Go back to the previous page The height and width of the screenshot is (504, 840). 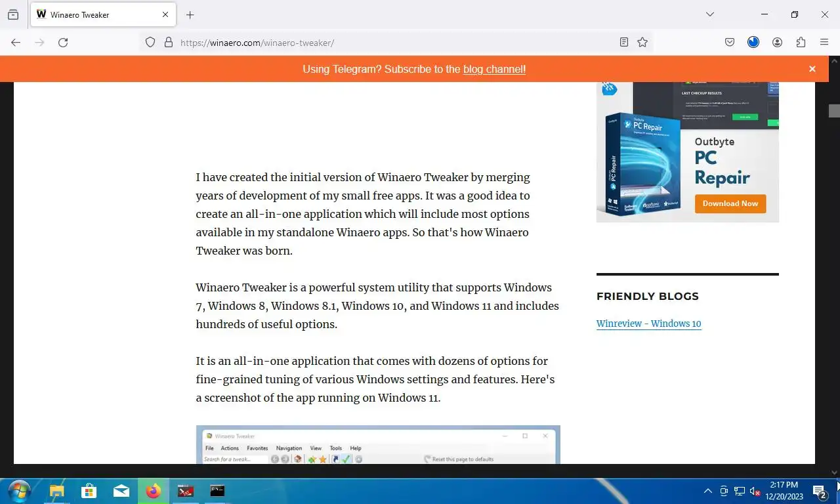[16, 42]
